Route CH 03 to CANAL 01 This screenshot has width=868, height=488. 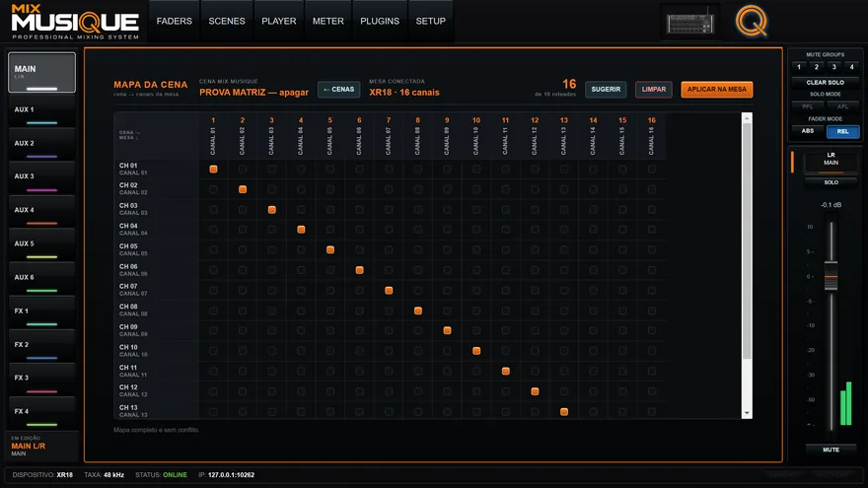[213, 210]
